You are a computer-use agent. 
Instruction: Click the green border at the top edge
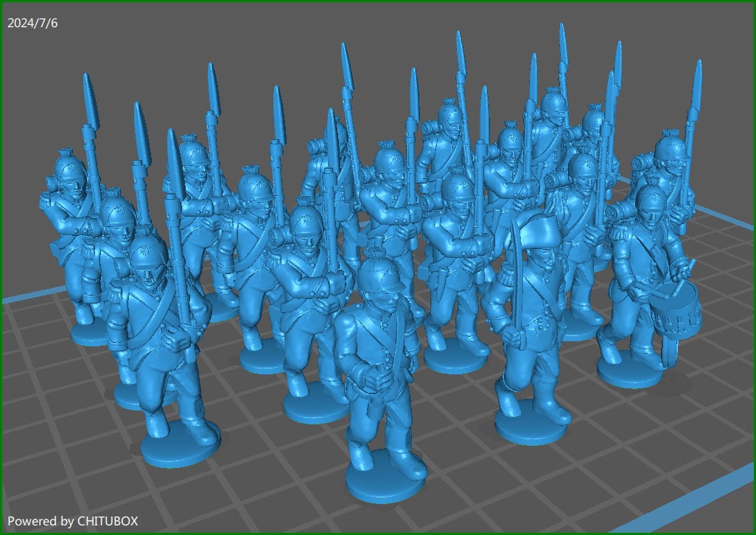click(378, 3)
